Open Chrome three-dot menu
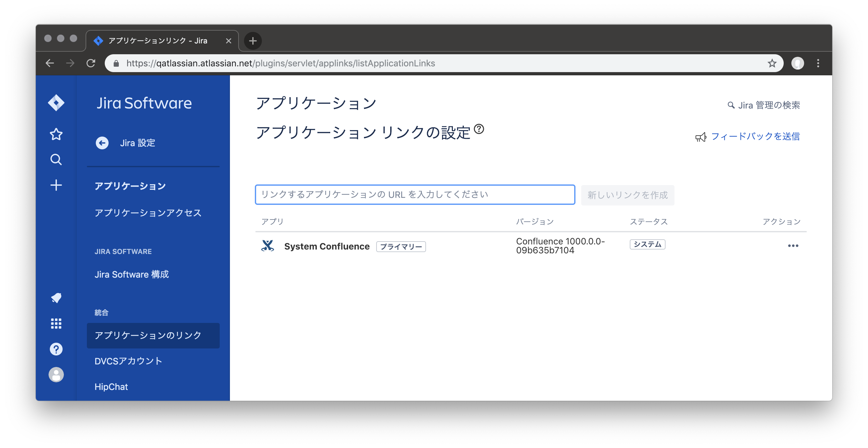Screen dimensions: 868x448 click(x=818, y=63)
